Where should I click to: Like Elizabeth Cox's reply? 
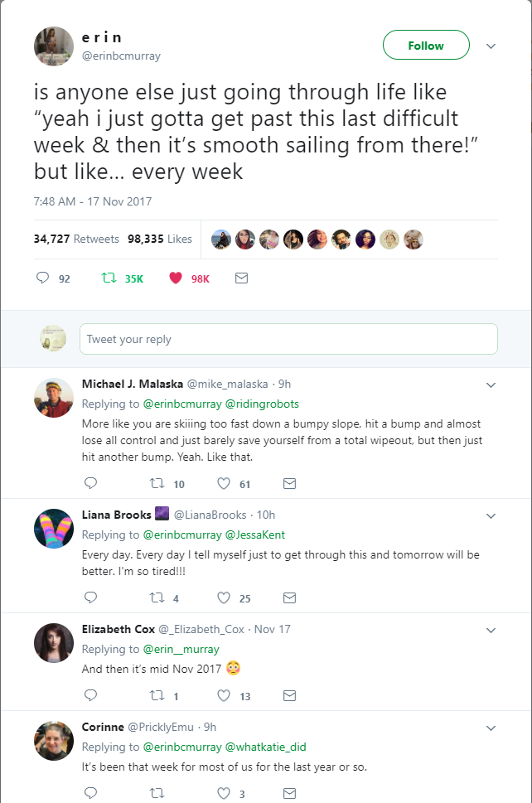(x=224, y=696)
